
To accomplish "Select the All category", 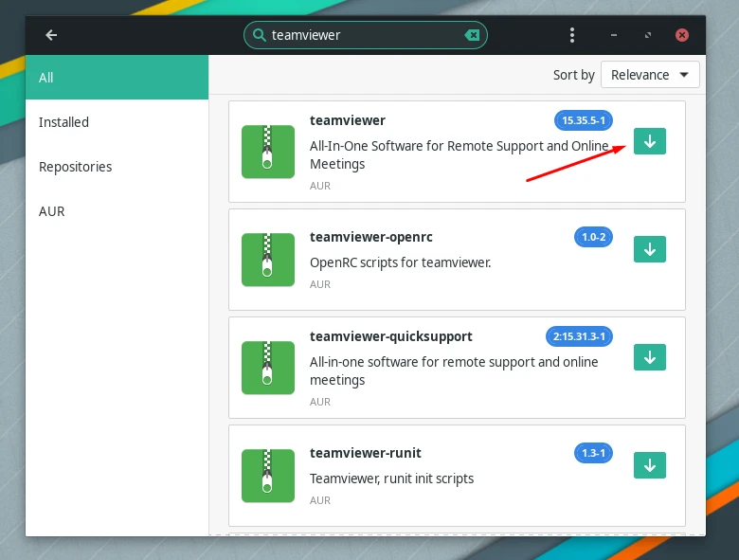I will coord(117,78).
